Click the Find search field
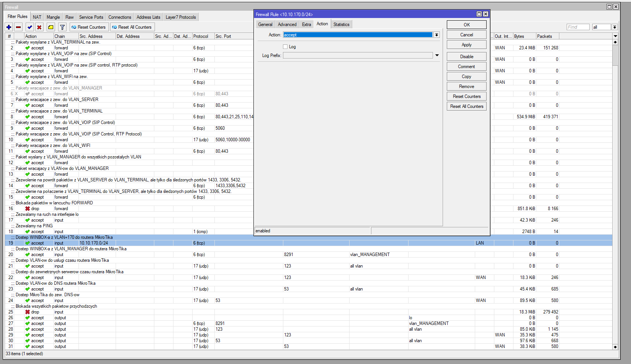The image size is (631, 364). coord(577,27)
